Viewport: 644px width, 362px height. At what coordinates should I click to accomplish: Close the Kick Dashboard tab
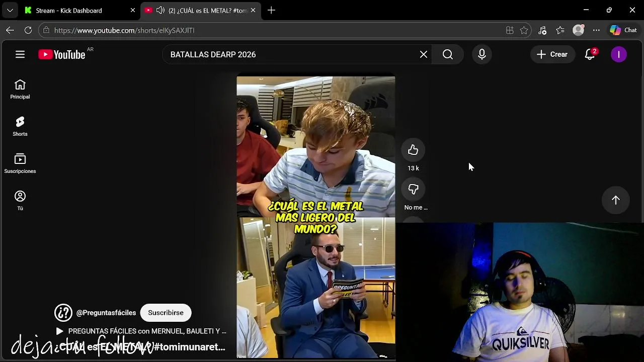tap(133, 10)
